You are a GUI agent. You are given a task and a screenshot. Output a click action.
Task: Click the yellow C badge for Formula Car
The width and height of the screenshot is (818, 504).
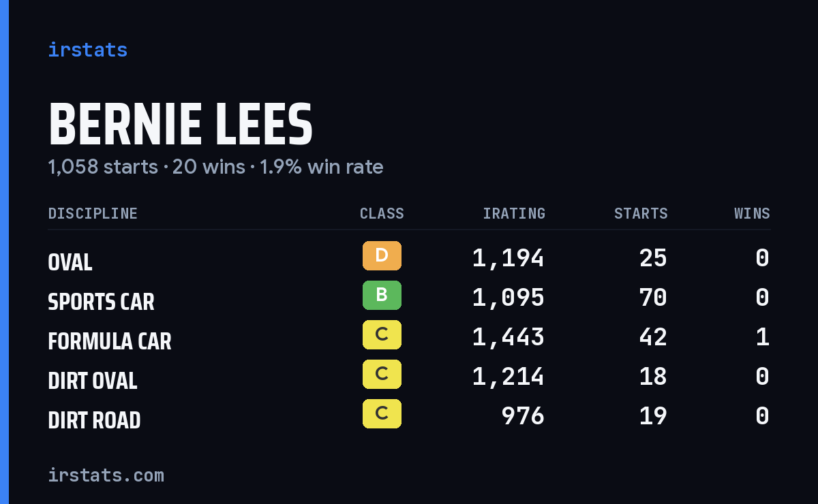382,335
